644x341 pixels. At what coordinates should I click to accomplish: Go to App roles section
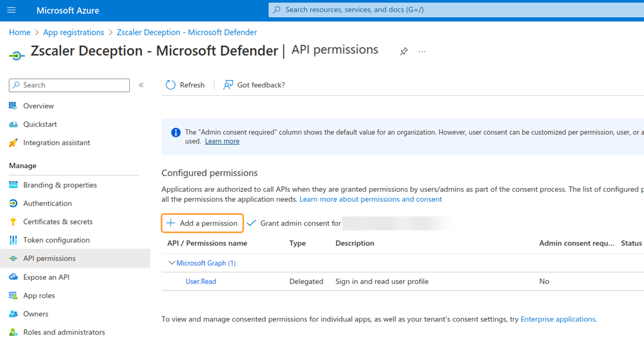pos(39,295)
